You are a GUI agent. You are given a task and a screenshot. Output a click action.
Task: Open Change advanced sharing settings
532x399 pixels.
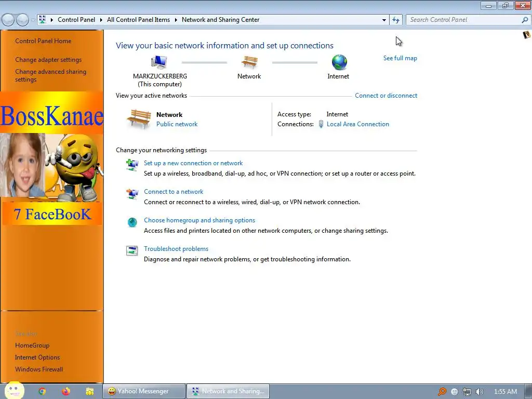tap(50, 75)
